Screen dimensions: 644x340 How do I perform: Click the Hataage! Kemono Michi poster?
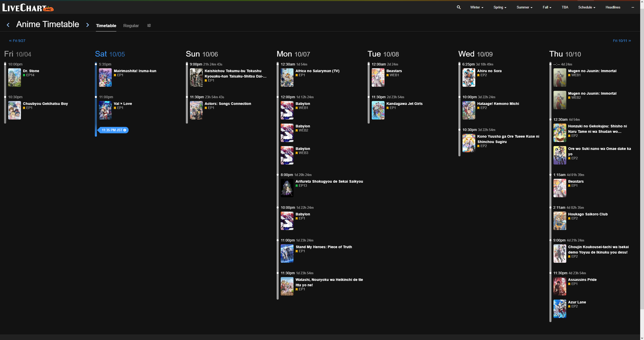point(469,110)
